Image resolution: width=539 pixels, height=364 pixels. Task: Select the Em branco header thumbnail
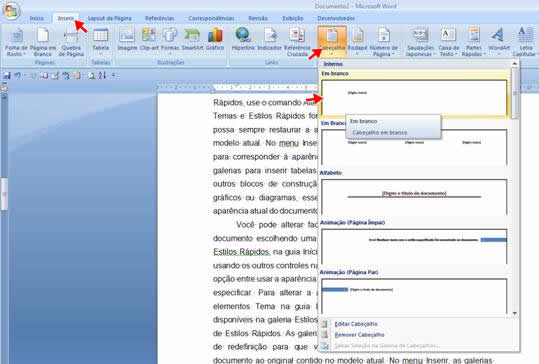[414, 98]
